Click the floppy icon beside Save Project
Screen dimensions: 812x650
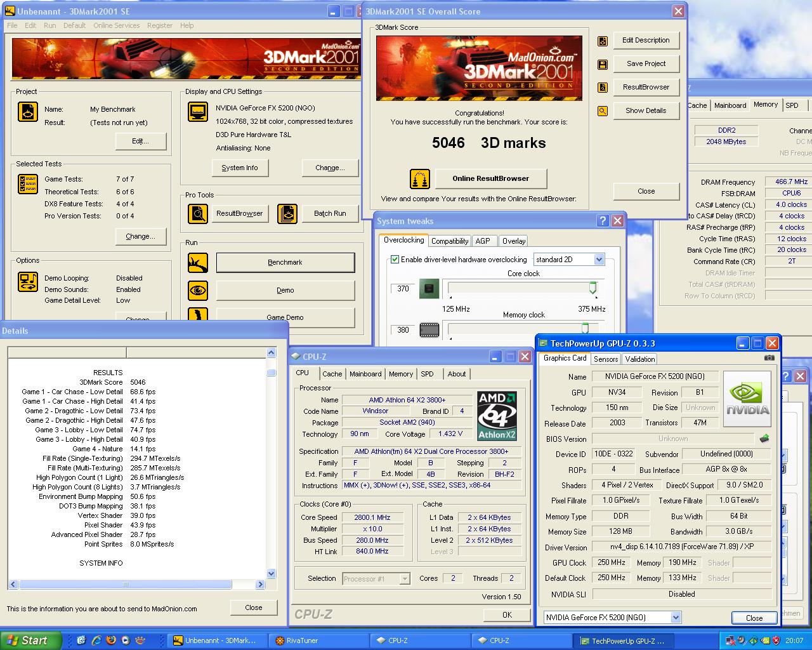pos(603,64)
